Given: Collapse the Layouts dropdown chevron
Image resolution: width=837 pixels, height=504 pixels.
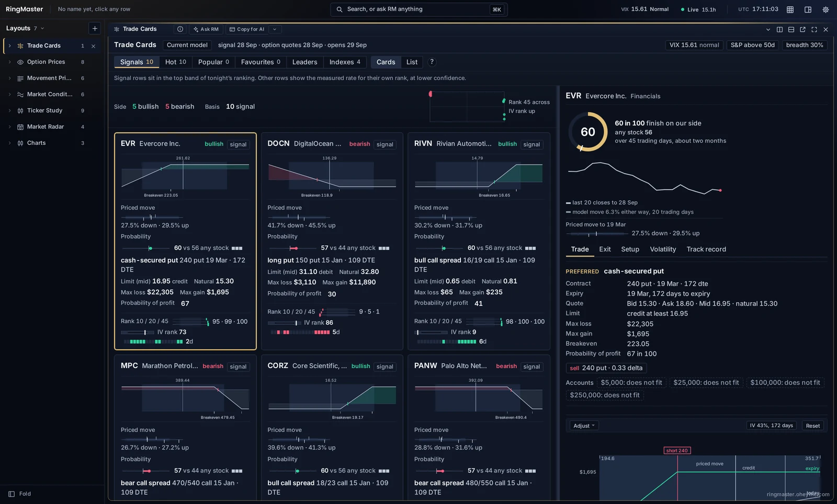Looking at the screenshot, I should (42, 28).
